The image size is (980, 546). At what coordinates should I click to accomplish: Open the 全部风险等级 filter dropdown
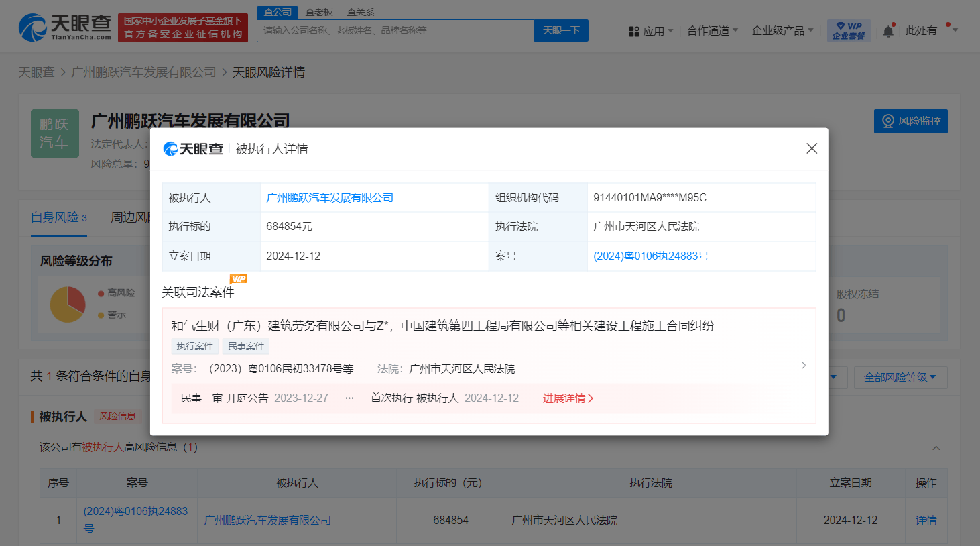(x=900, y=377)
